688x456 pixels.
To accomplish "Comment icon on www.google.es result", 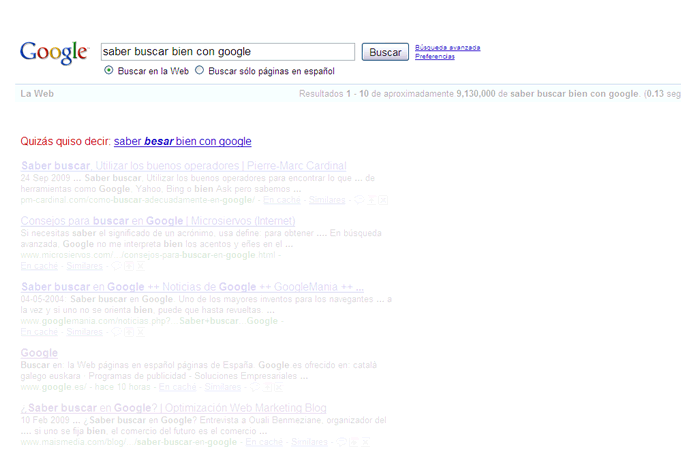I will tap(255, 387).
